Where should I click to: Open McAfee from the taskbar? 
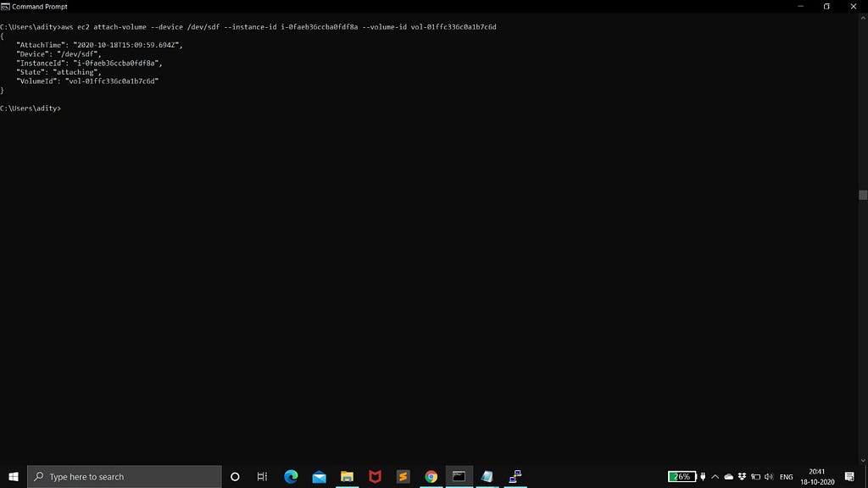375,476
